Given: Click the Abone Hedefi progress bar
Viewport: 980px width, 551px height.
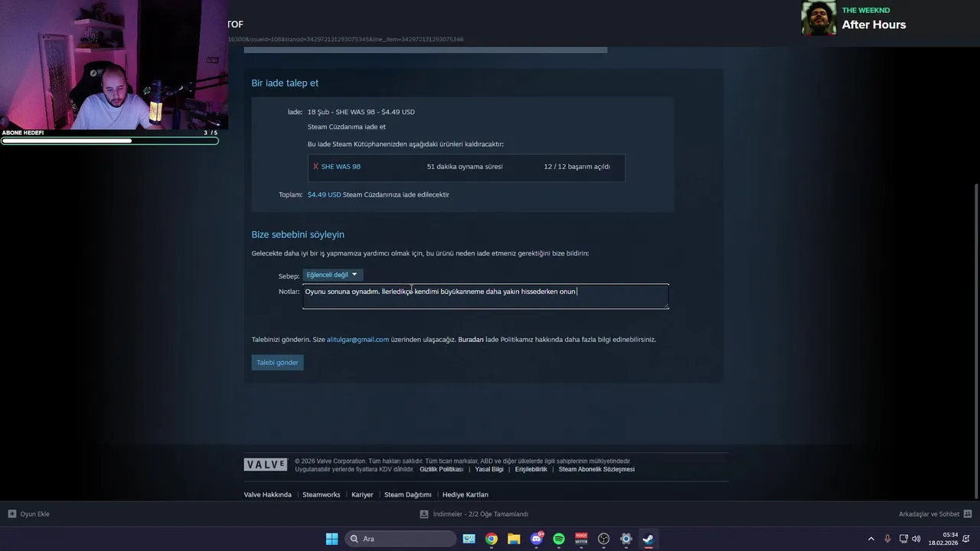Looking at the screenshot, I should click(x=109, y=141).
